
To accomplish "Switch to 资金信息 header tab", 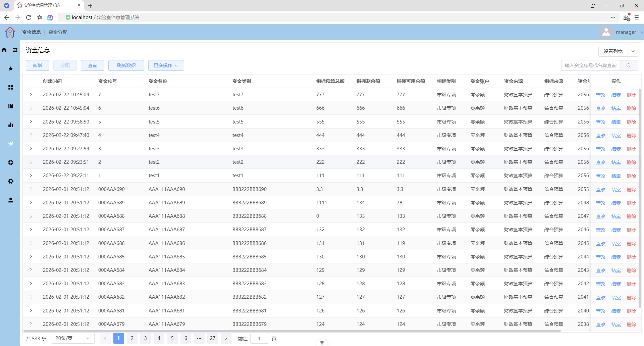I will point(32,32).
